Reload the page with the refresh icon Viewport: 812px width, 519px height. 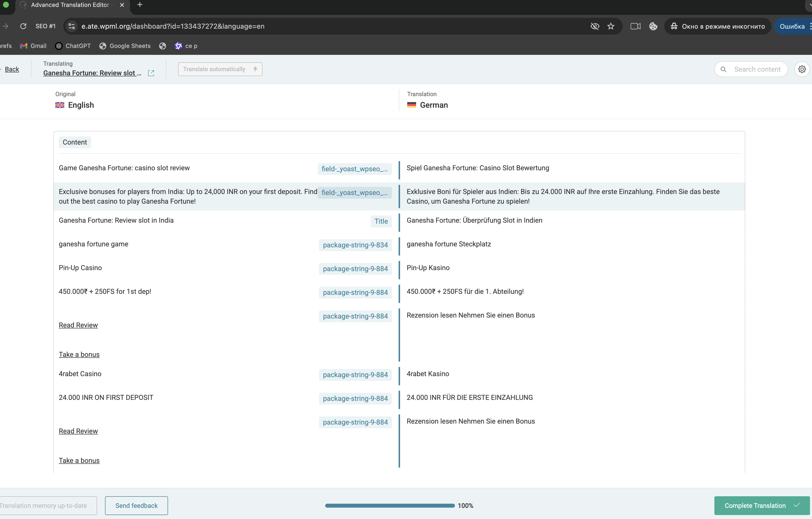point(23,26)
